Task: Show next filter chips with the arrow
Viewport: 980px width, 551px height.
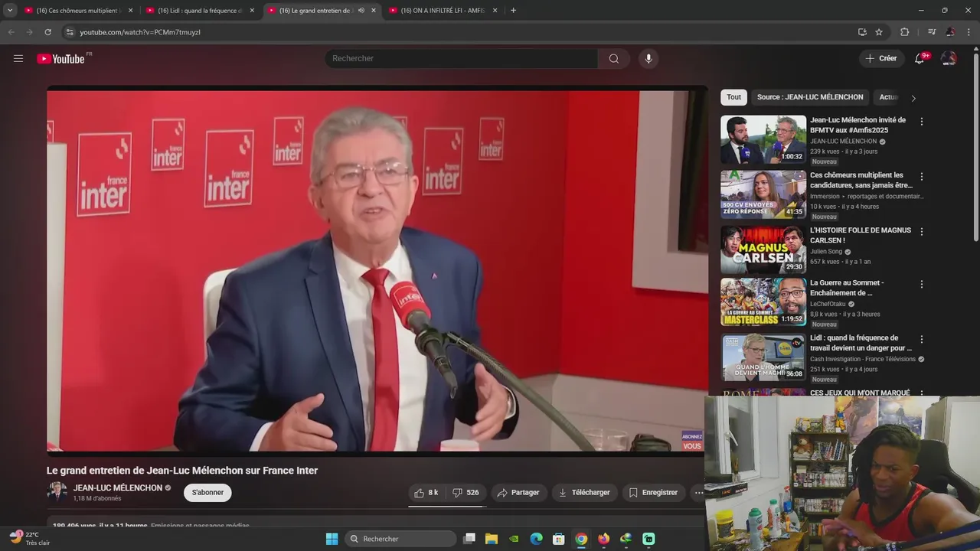Action: [913, 98]
